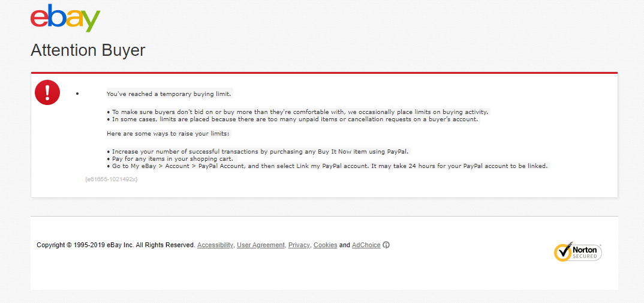
Task: Click the copyright 1995-2019 eBay text
Action: tap(116, 245)
